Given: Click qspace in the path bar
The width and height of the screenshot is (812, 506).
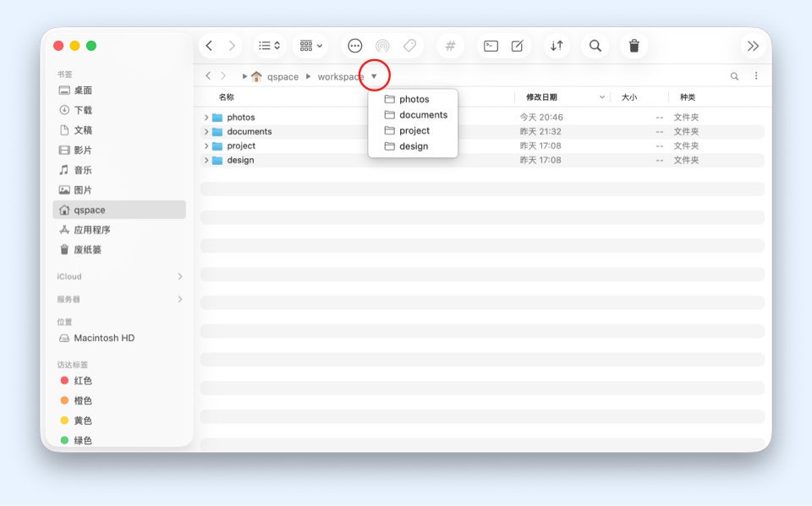Looking at the screenshot, I should [283, 77].
